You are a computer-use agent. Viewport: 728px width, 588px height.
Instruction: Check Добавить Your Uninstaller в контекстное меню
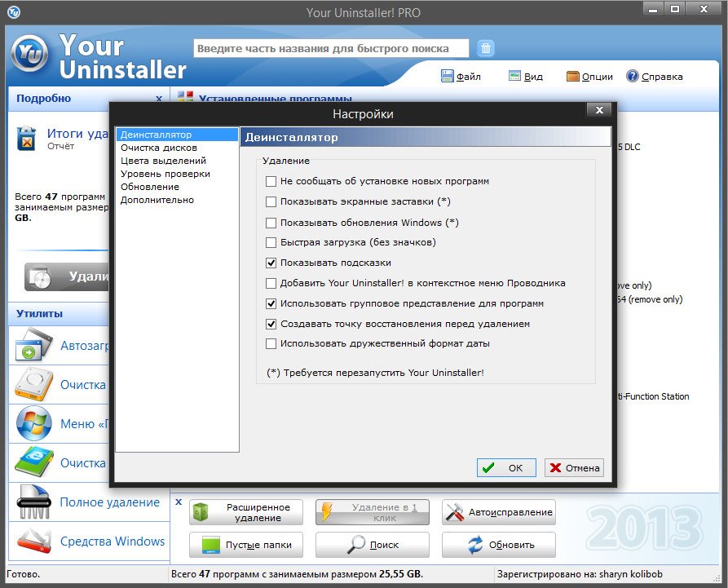pos(271,283)
